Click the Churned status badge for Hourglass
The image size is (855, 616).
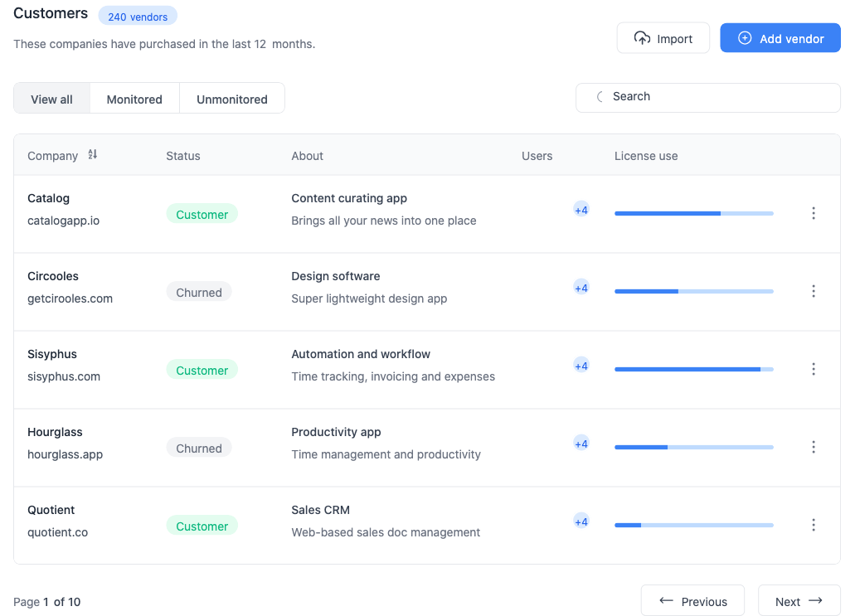[x=199, y=448]
